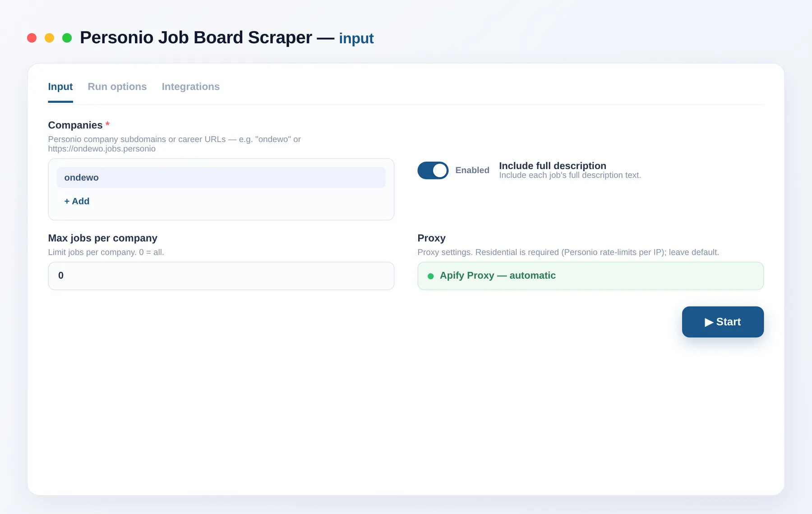Click the Enabled status label

[x=472, y=170]
